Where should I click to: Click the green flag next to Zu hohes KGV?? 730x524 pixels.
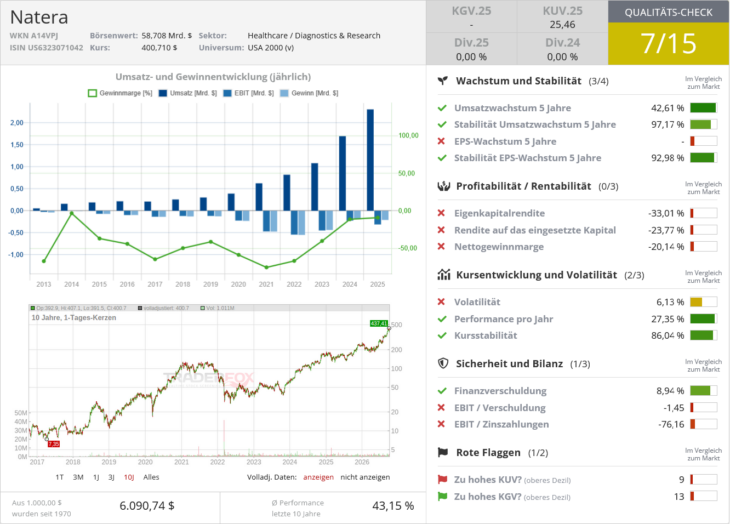click(x=442, y=497)
